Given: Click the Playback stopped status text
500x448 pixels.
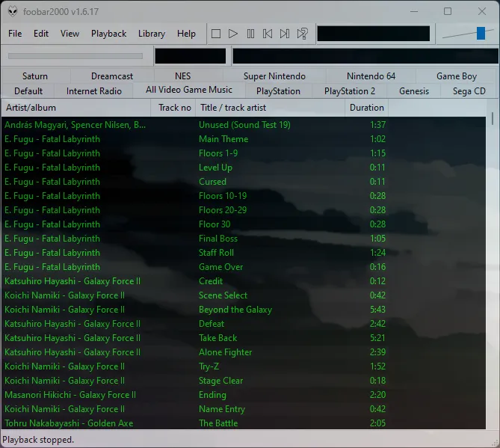Looking at the screenshot, I should [x=38, y=440].
